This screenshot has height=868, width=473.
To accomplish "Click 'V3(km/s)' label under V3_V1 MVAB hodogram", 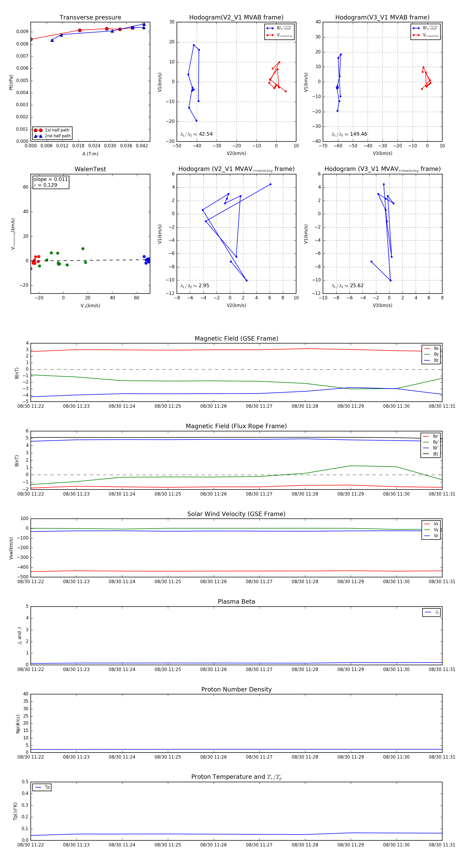I will (382, 154).
